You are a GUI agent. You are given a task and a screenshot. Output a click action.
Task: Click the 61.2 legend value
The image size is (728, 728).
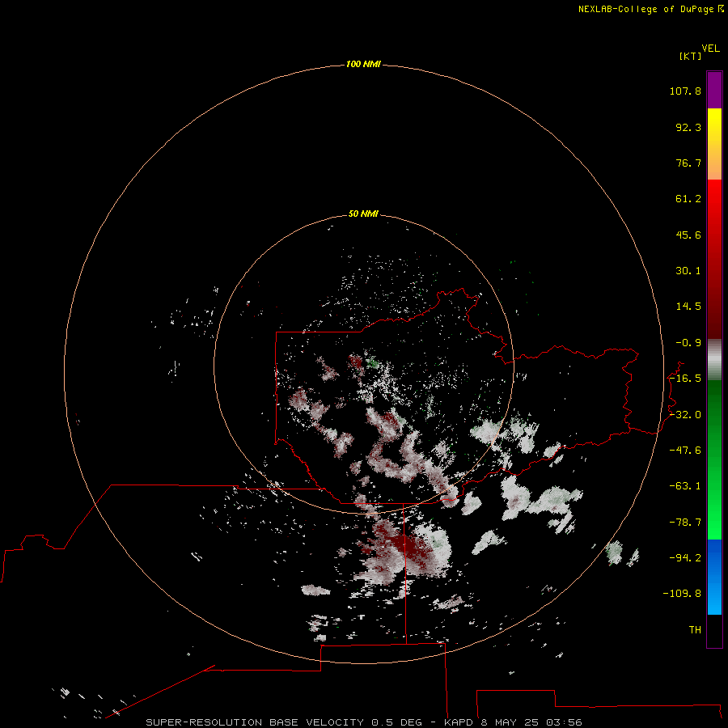[688, 199]
